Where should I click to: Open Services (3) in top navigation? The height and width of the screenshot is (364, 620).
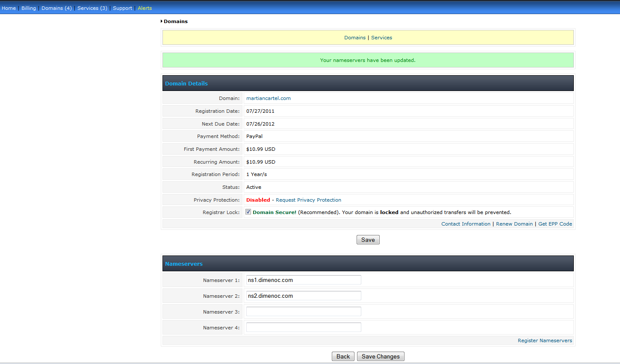[92, 8]
